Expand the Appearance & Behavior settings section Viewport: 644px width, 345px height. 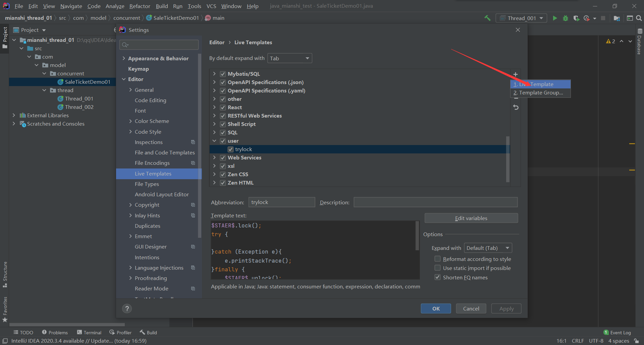[x=124, y=58]
